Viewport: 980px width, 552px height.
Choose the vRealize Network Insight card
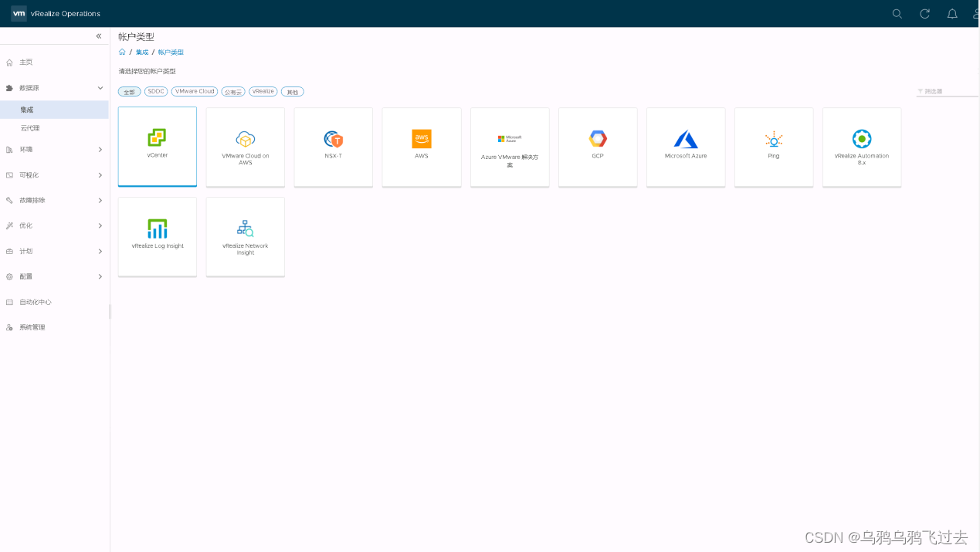coord(246,236)
